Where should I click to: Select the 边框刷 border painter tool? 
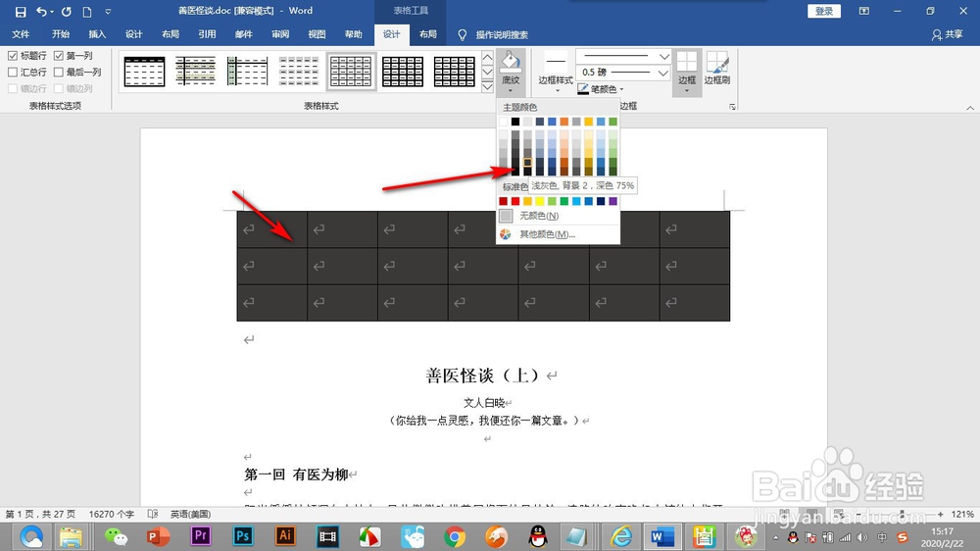point(717,68)
